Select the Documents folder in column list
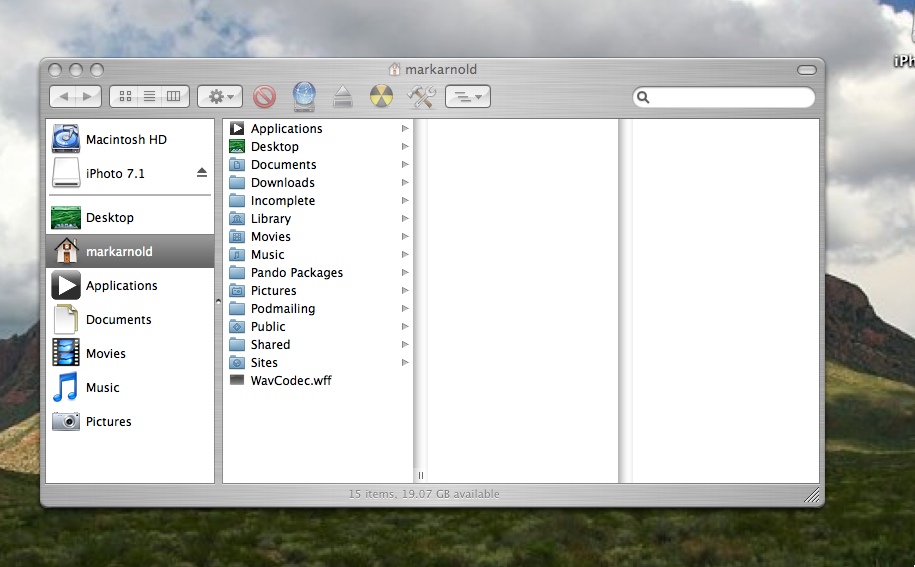This screenshot has width=915, height=567. pyautogui.click(x=318, y=164)
